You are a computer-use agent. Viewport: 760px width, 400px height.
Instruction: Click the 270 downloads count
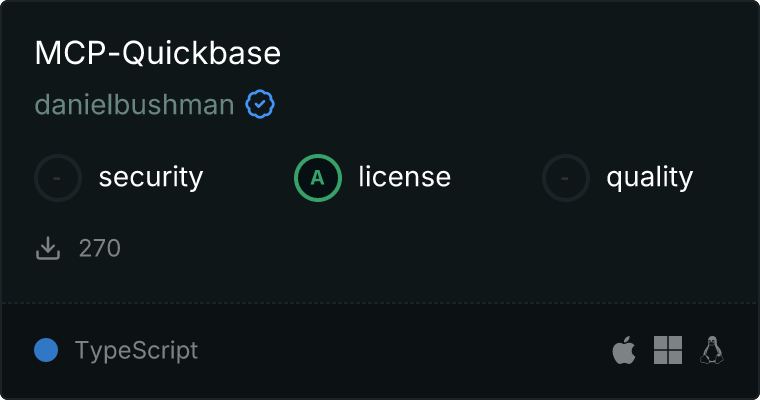[x=99, y=248]
